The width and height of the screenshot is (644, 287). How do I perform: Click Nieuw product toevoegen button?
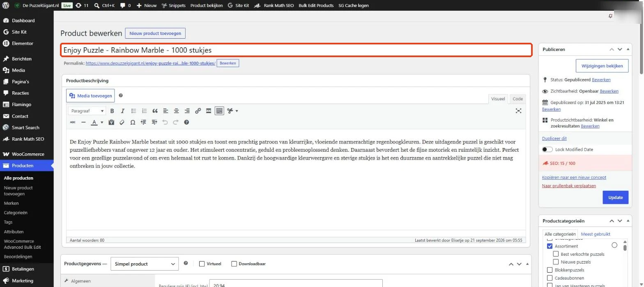[155, 33]
